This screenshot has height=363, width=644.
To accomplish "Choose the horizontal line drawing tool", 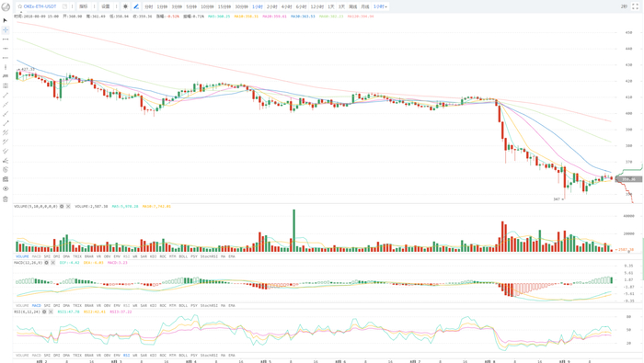I will (x=6, y=40).
